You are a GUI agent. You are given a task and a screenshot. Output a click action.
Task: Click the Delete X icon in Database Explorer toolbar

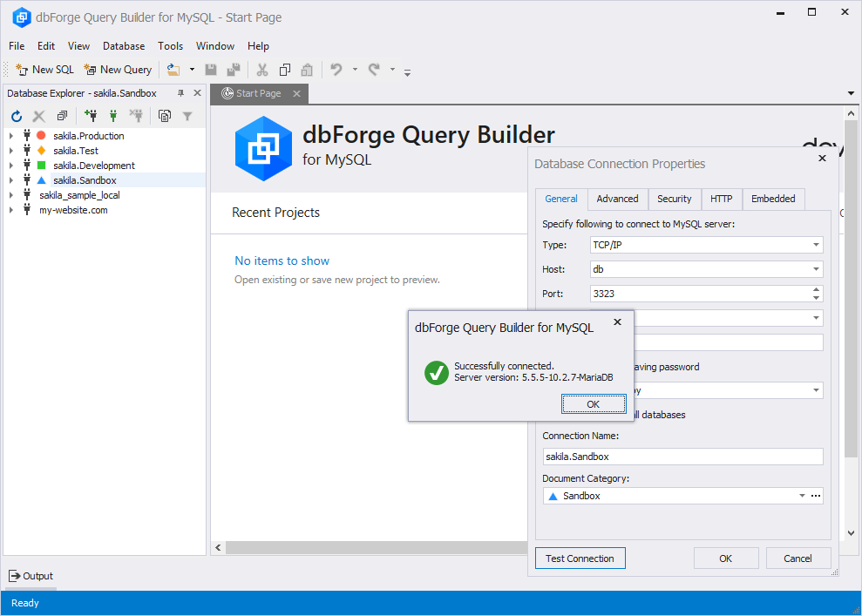point(38,116)
